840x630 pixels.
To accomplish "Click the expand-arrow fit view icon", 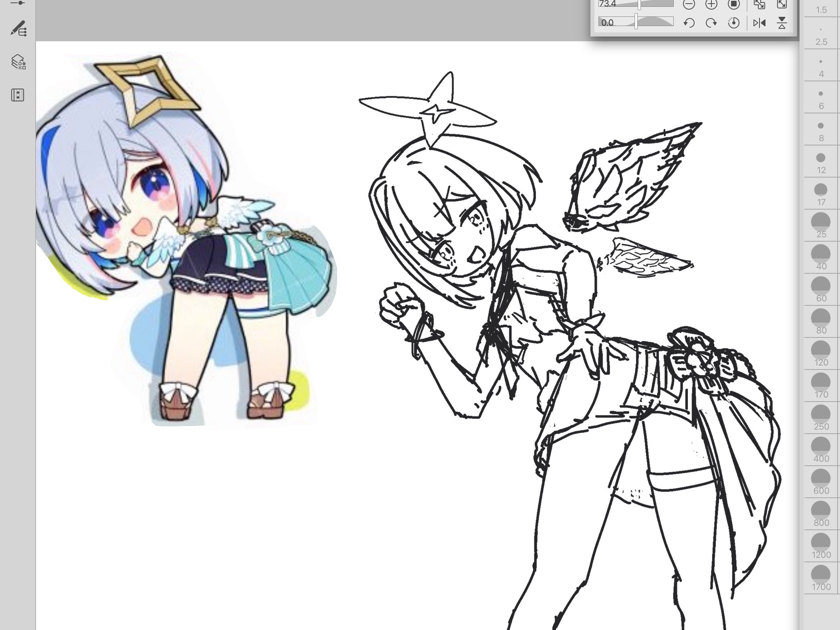I will (782, 4).
